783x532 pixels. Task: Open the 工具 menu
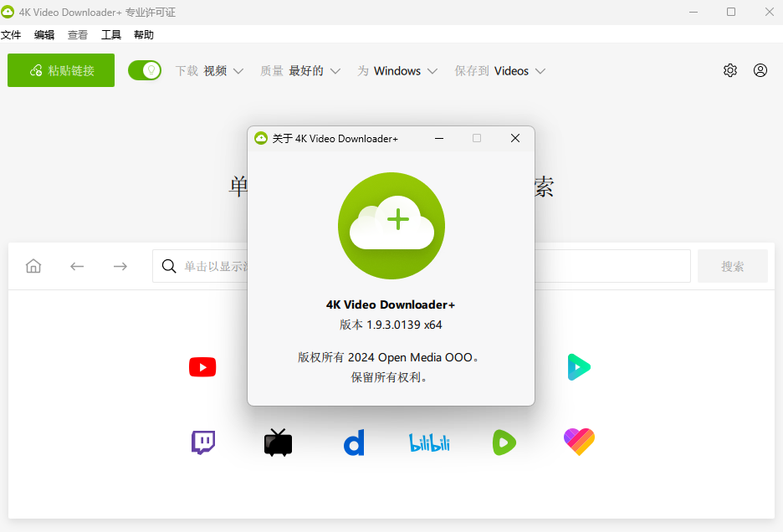[111, 34]
